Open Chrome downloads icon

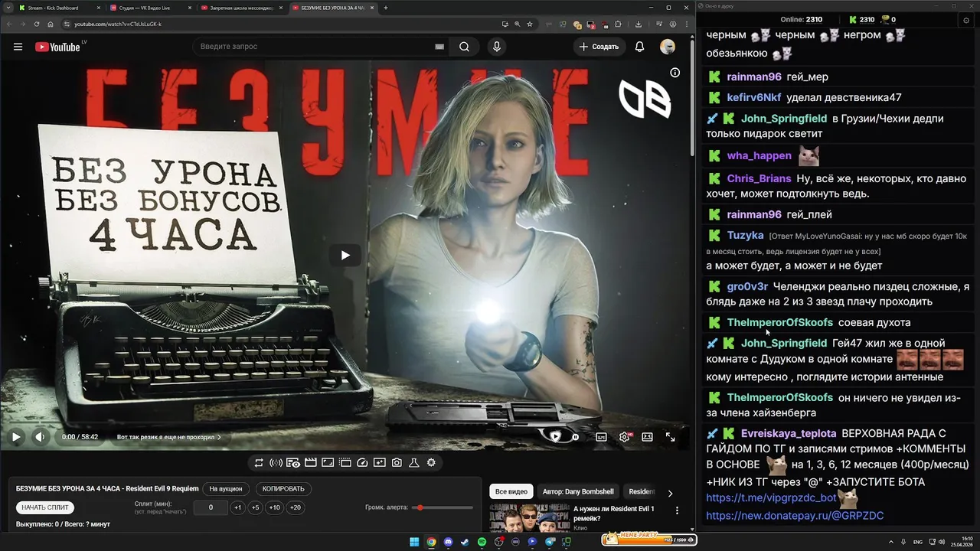(x=639, y=24)
